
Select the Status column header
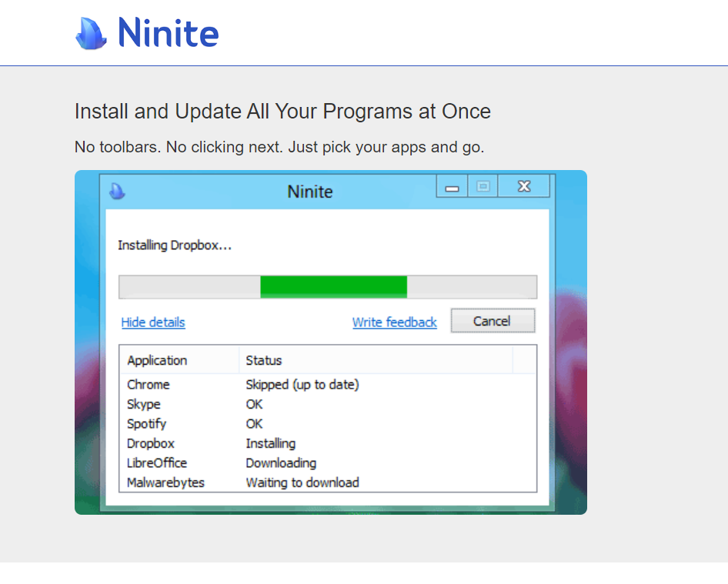(x=376, y=360)
